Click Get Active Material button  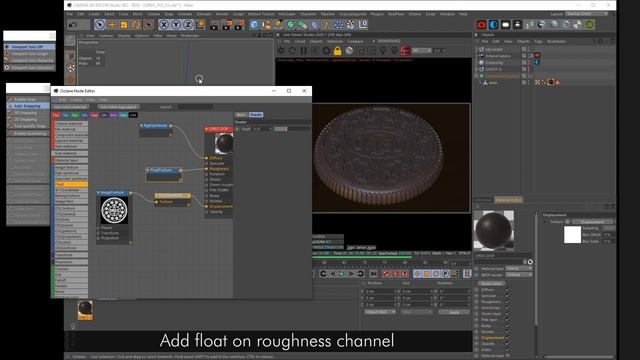tap(71, 107)
